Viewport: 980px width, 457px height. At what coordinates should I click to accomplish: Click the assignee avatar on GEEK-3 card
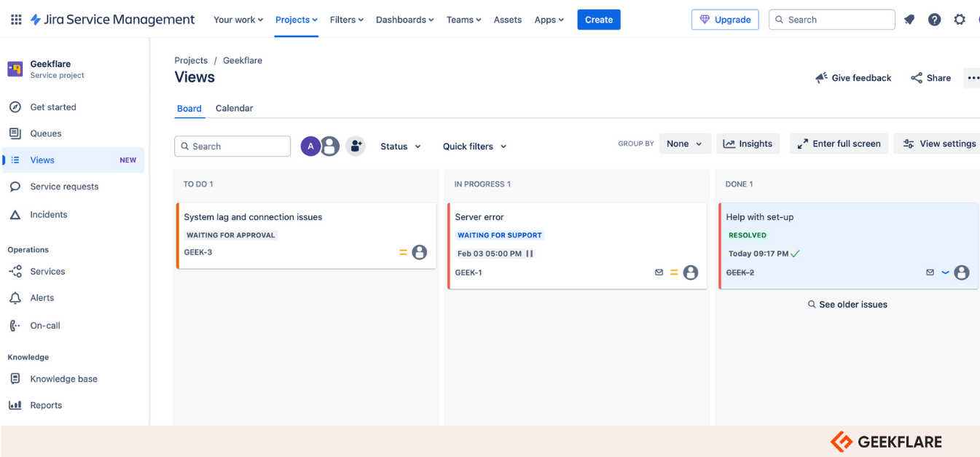click(419, 252)
